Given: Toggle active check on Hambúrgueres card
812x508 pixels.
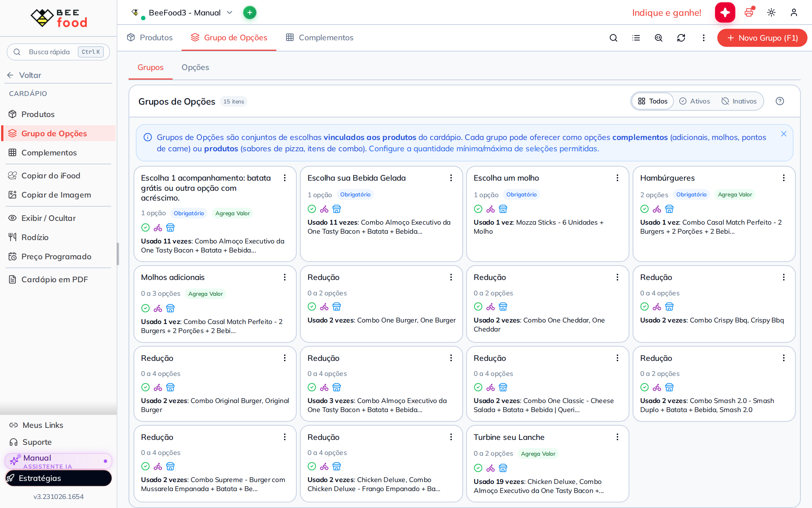Looking at the screenshot, I should (644, 209).
